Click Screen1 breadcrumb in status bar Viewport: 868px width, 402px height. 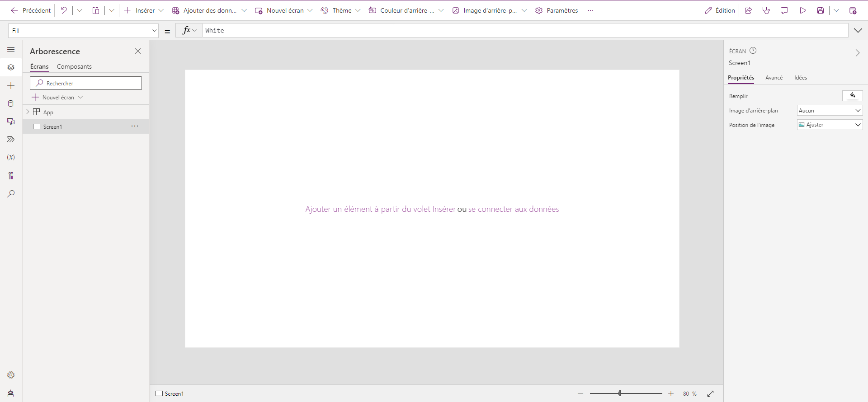coord(170,393)
